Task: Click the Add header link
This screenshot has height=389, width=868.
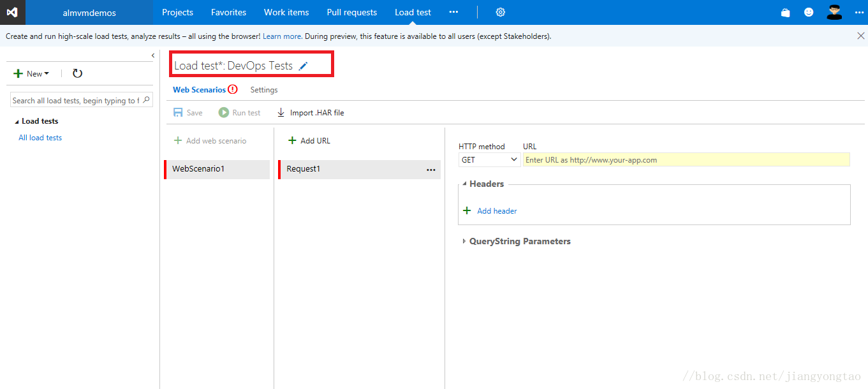Action: click(497, 210)
